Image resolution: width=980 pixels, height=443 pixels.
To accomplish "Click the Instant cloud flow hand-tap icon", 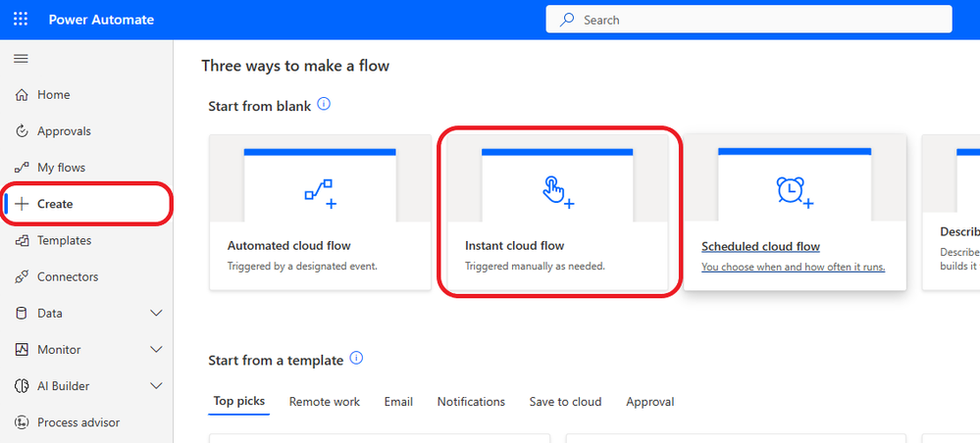I will (557, 192).
